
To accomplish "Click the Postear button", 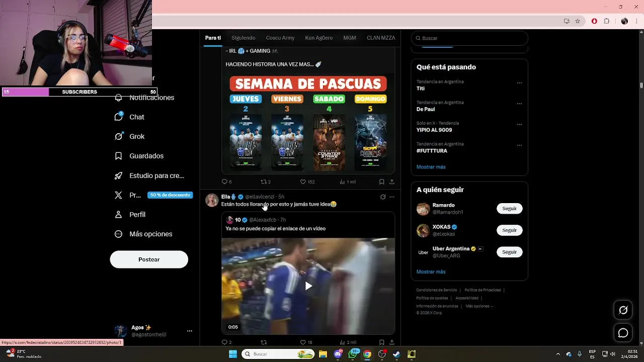I will tap(149, 259).
